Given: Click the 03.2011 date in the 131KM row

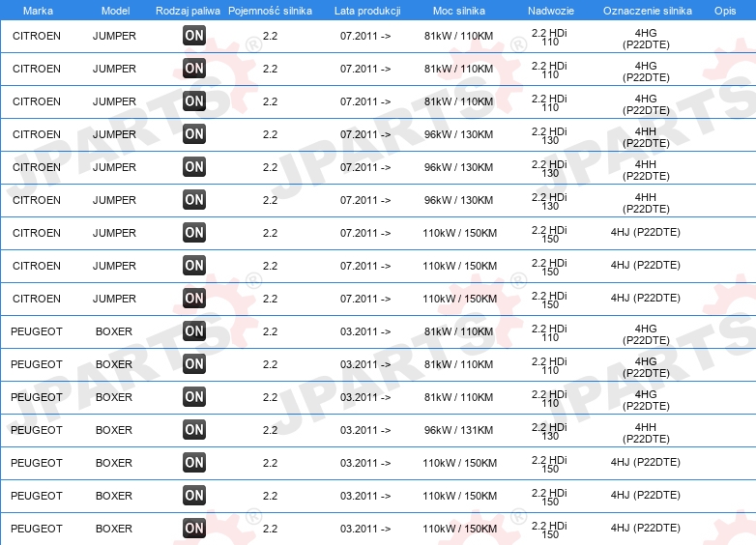Looking at the screenshot, I should pos(365,430).
